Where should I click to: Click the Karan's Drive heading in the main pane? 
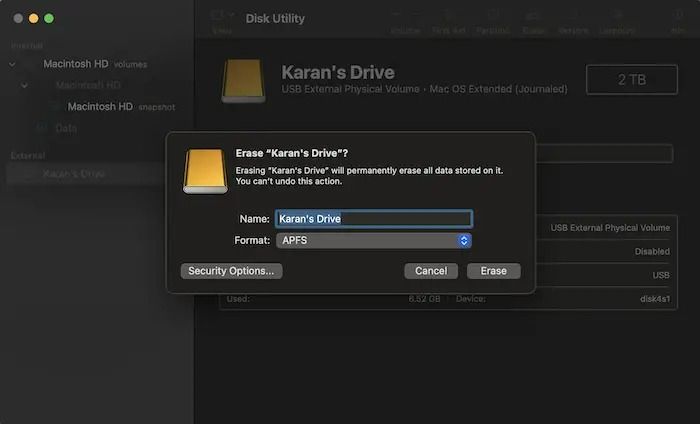point(338,72)
